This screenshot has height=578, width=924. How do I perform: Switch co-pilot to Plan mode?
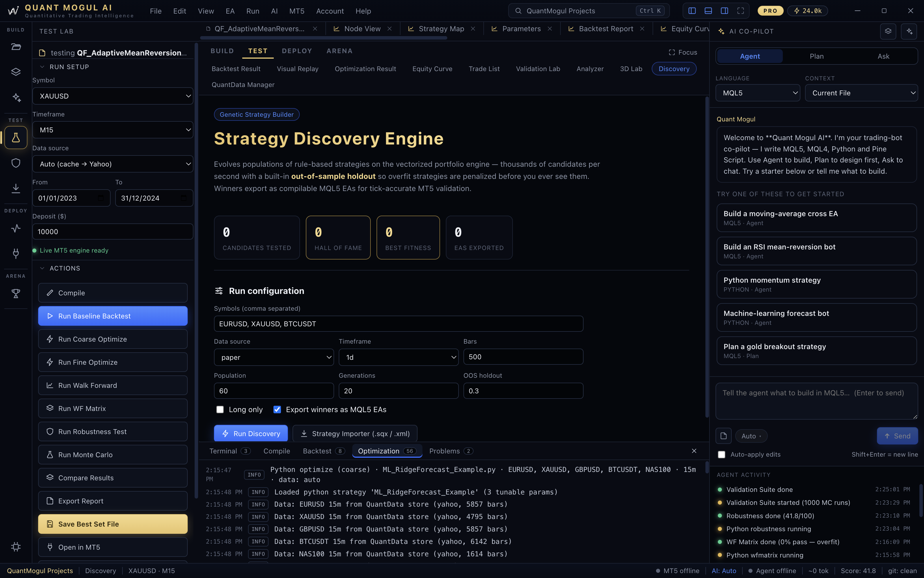(x=817, y=56)
